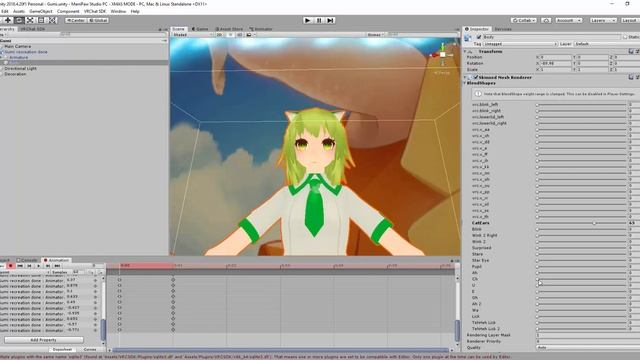Open the cloud services button in the toolbar
The width and height of the screenshot is (640, 360).
tap(546, 20)
